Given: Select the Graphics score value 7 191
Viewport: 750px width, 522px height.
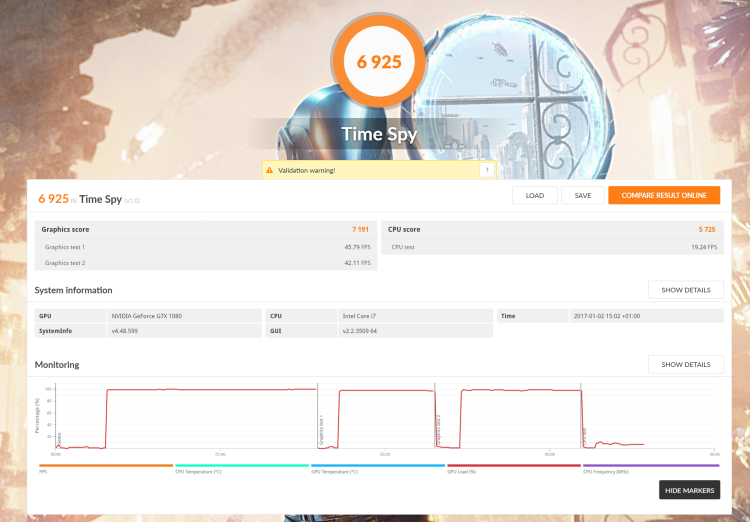Looking at the screenshot, I should [360, 230].
